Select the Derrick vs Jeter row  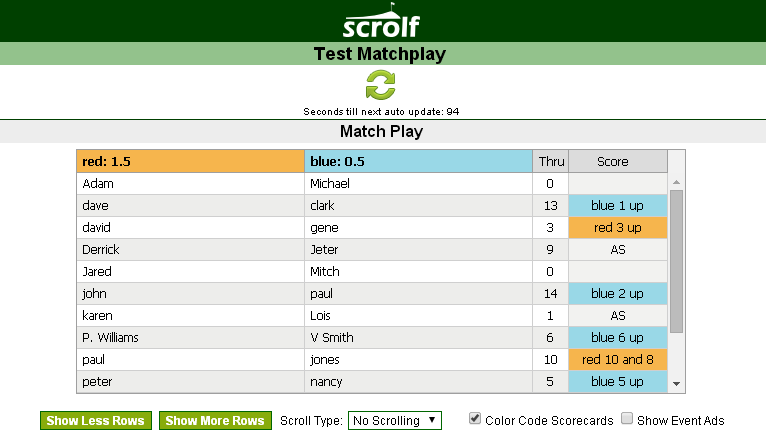(372, 250)
